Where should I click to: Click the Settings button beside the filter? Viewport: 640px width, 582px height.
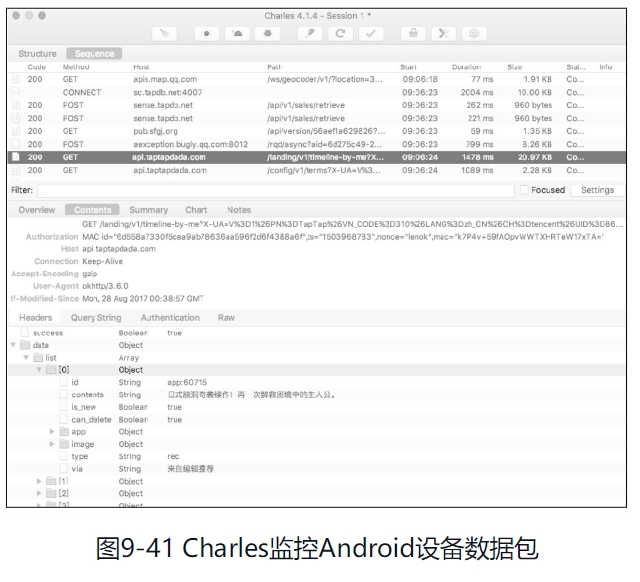tap(597, 190)
